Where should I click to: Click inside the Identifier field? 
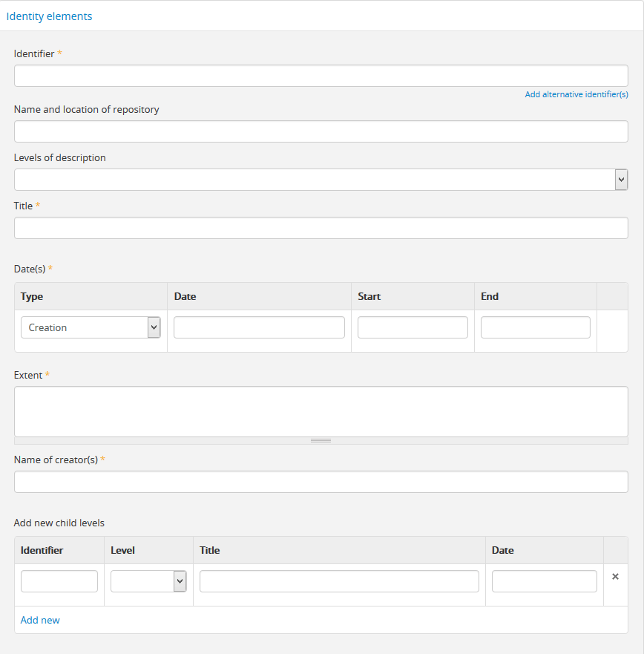[x=321, y=75]
